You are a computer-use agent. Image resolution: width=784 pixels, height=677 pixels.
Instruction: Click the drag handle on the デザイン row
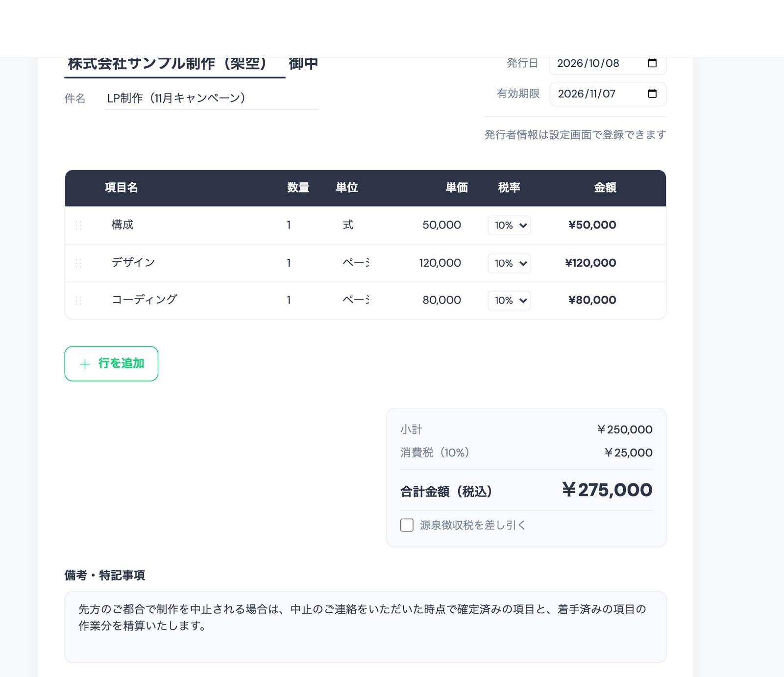click(x=78, y=263)
